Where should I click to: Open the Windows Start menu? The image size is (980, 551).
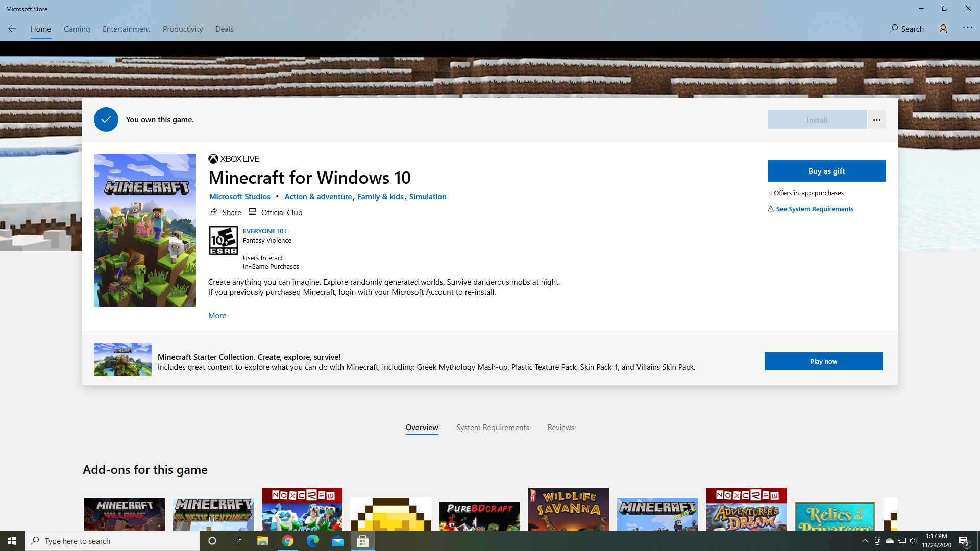pyautogui.click(x=12, y=541)
